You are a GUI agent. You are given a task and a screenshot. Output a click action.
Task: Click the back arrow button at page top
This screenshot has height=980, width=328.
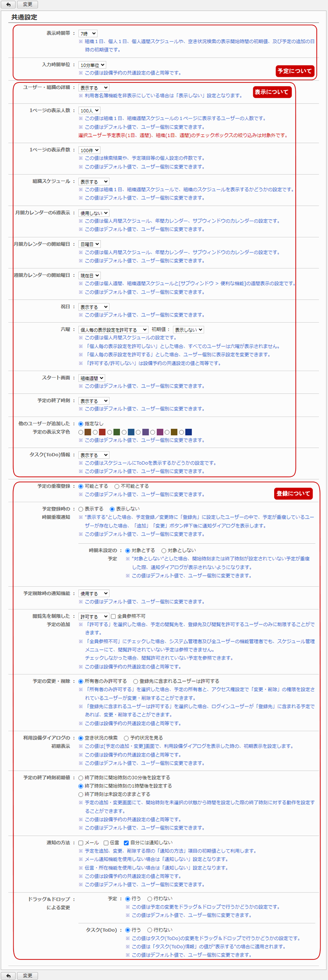[8, 4]
